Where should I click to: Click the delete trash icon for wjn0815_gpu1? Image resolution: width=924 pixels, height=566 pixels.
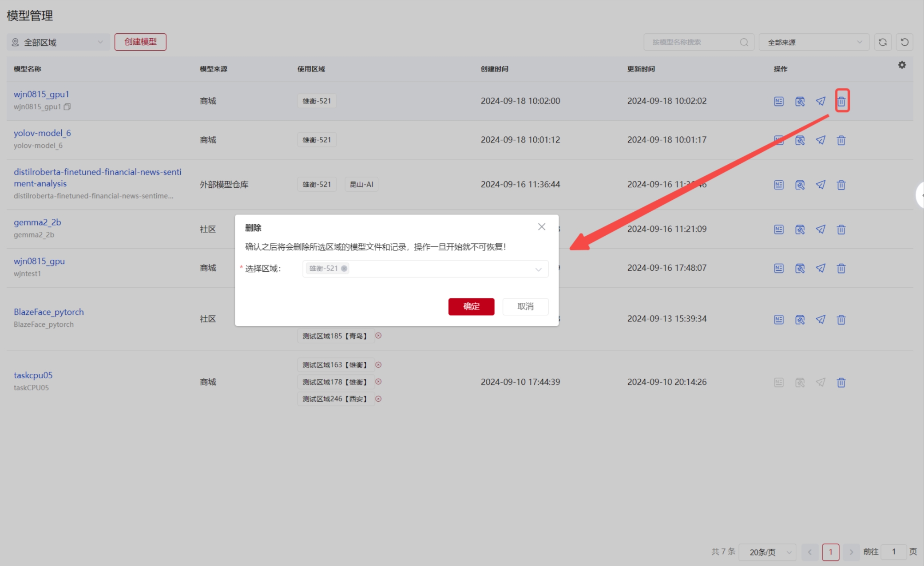click(841, 101)
